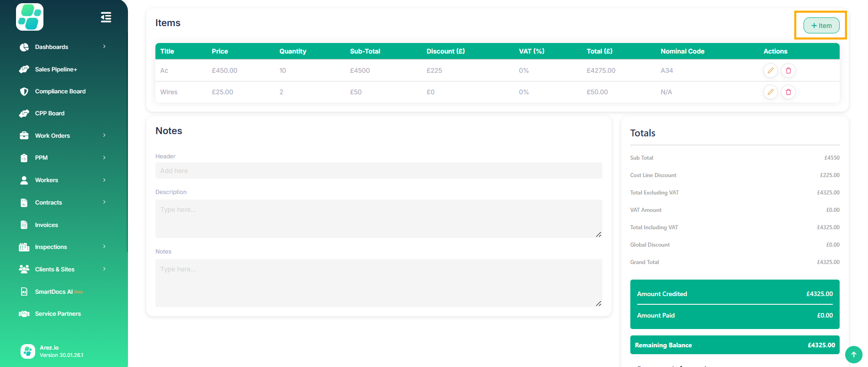Click the Header input field

point(378,171)
